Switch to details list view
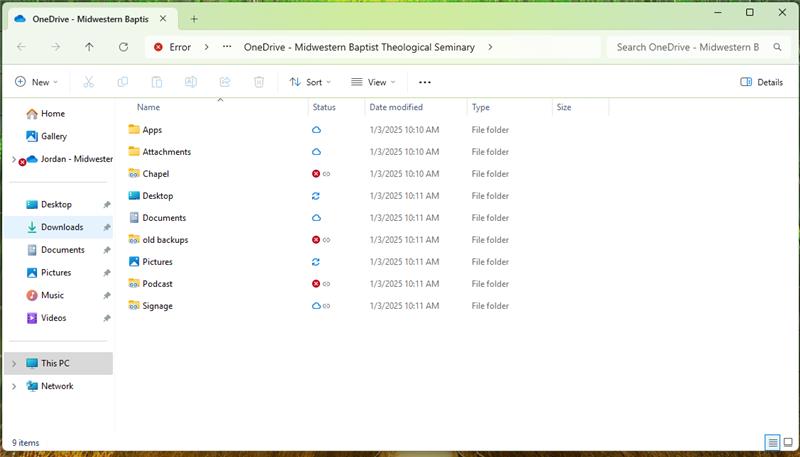The image size is (800, 457). pos(772,442)
